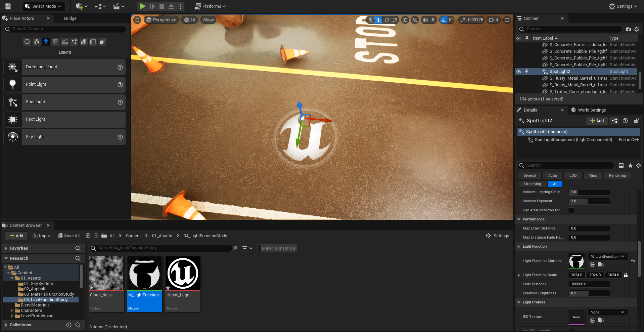
Task: Click Add component button in Details
Action: [x=597, y=121]
